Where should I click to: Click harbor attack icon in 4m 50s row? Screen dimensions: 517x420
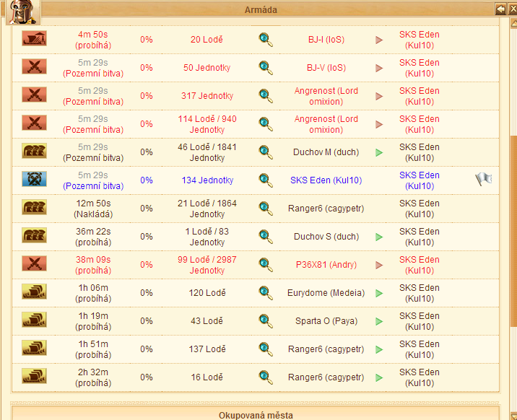point(34,38)
